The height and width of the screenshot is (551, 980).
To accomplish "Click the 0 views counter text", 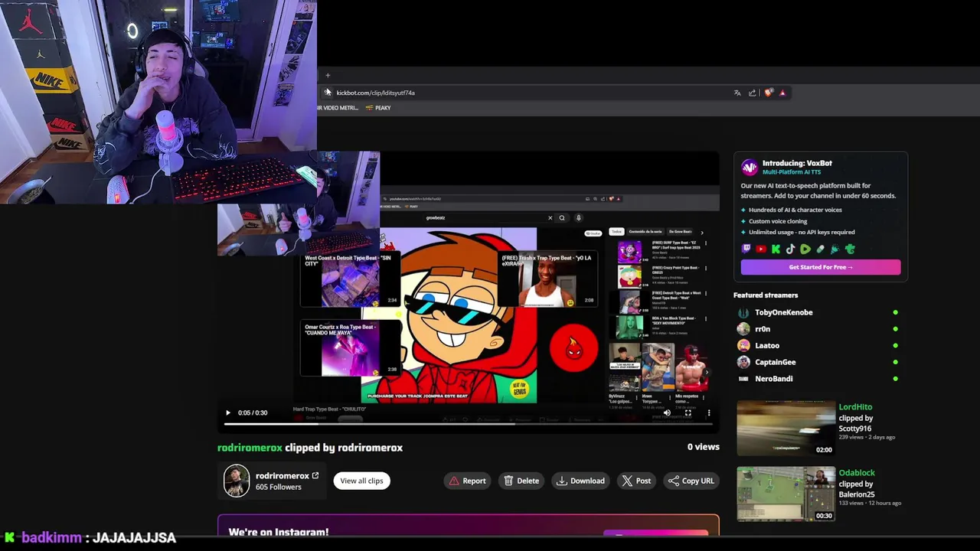I will click(x=703, y=447).
